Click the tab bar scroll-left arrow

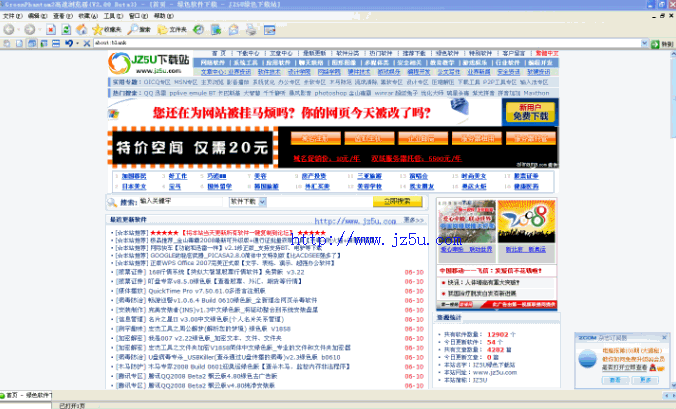(x=667, y=395)
